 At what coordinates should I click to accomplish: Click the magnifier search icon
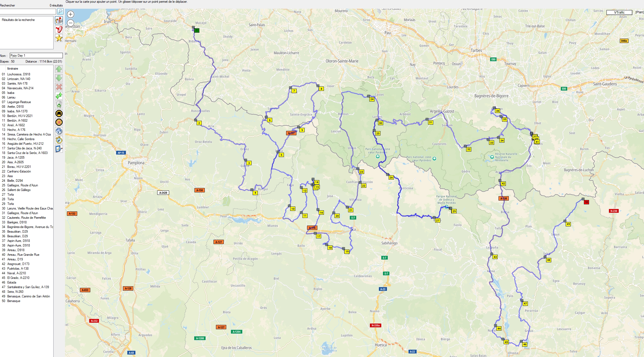pyautogui.click(x=60, y=11)
